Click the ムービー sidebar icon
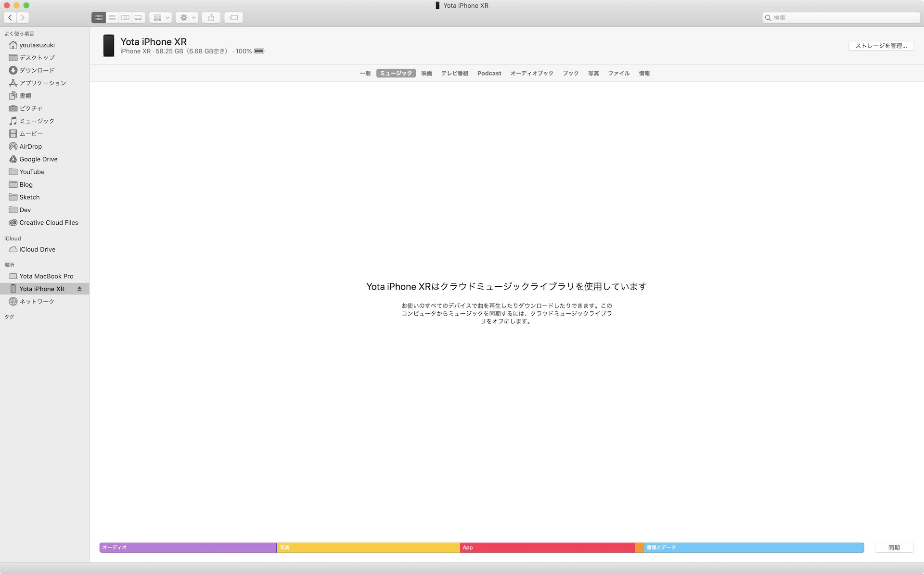The height and width of the screenshot is (574, 924). [x=13, y=134]
